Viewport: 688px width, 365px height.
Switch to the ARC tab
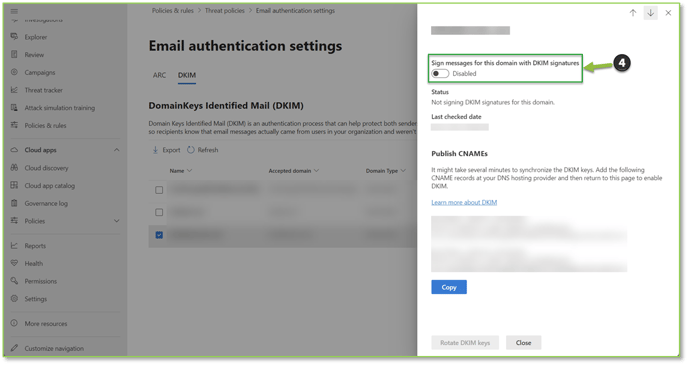(x=159, y=75)
